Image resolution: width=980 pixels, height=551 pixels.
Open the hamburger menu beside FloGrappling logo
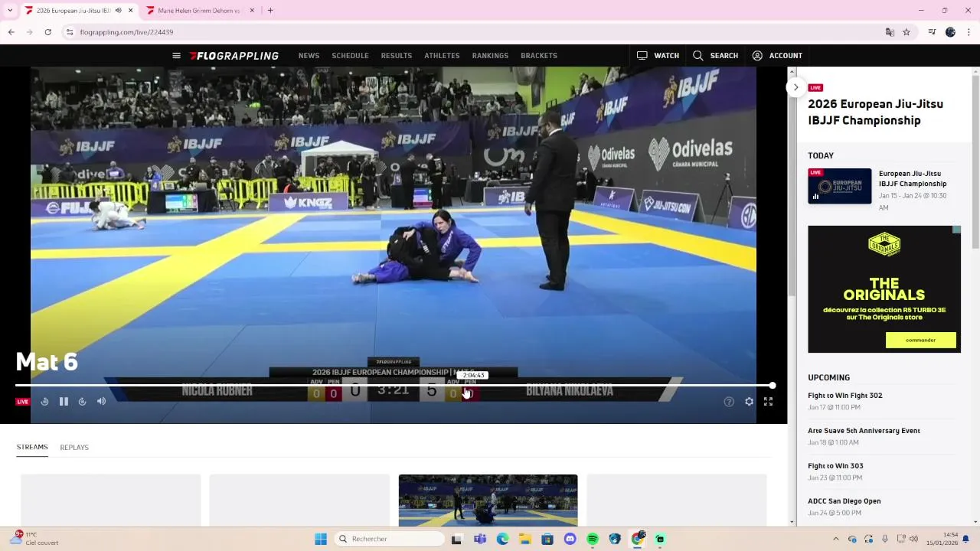pos(176,56)
